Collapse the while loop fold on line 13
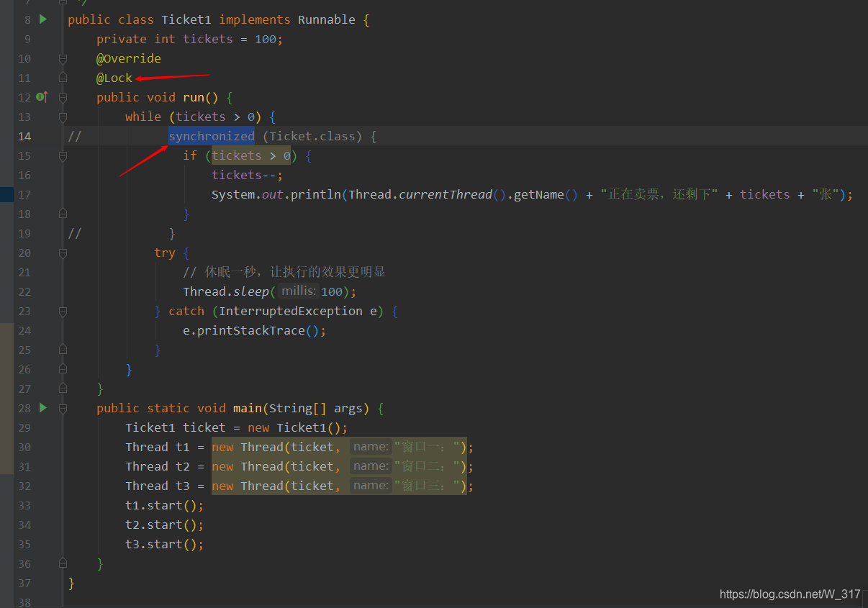Screen dimensions: 868x608 (63, 117)
